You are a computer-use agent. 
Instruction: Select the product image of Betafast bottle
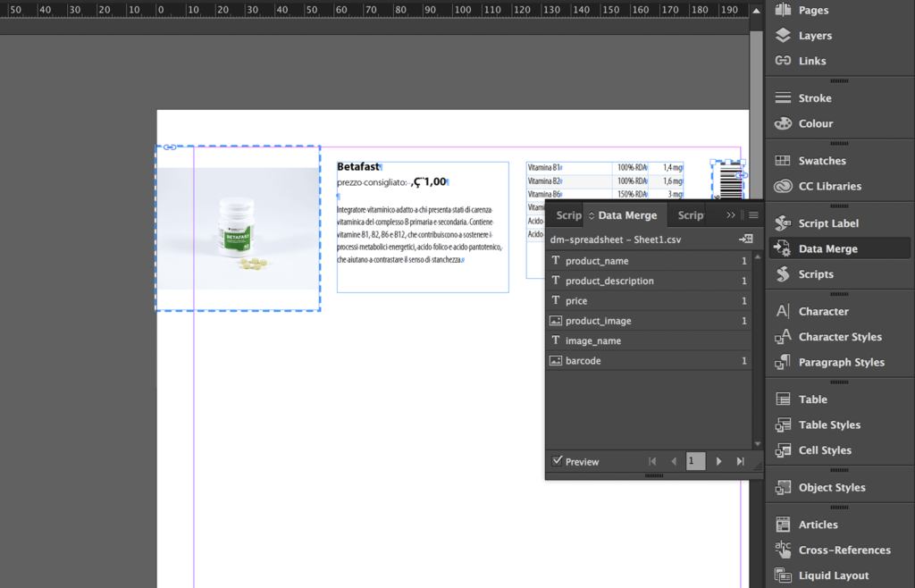tap(238, 228)
